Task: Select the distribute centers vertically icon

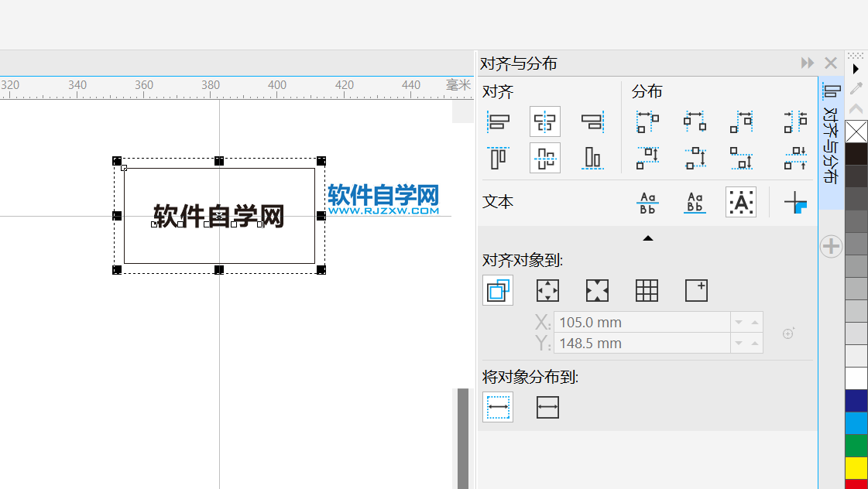Action: click(695, 157)
